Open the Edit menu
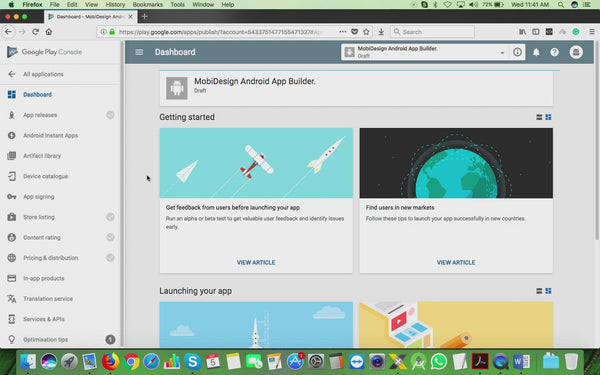600x375 pixels. pos(72,5)
